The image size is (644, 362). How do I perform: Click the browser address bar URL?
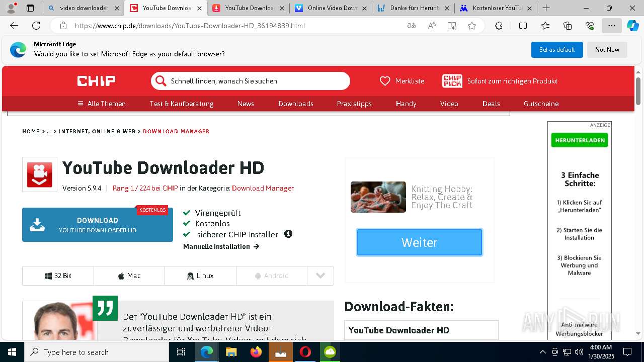(190, 26)
